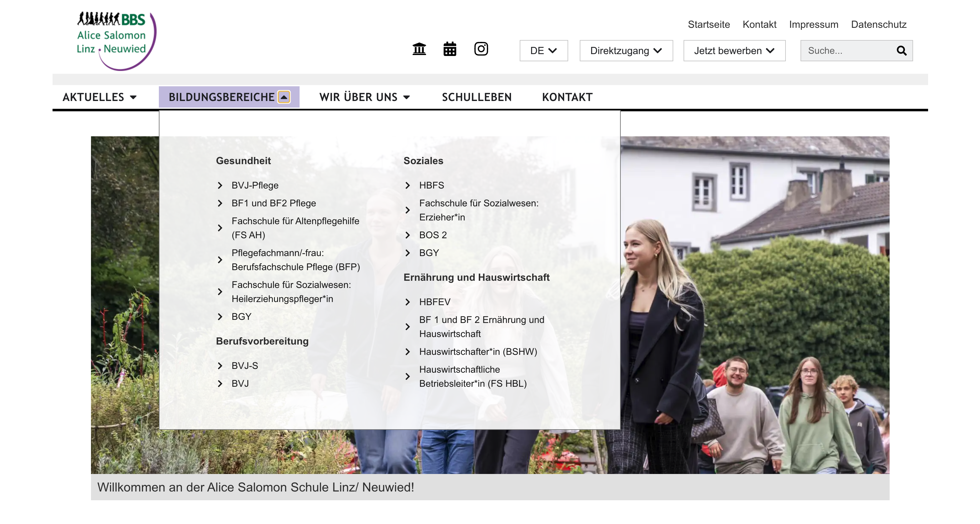Open the Wir über uns menu
The width and height of the screenshot is (980, 524).
pos(365,97)
